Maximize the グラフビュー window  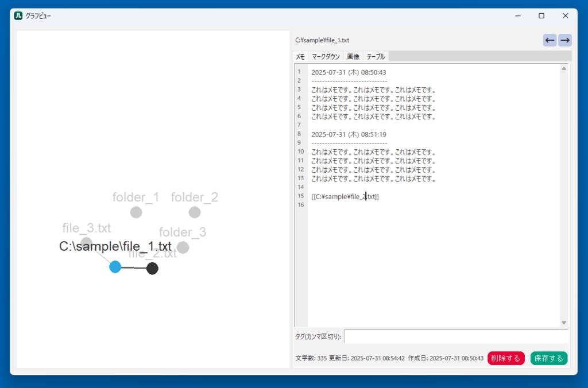point(541,15)
